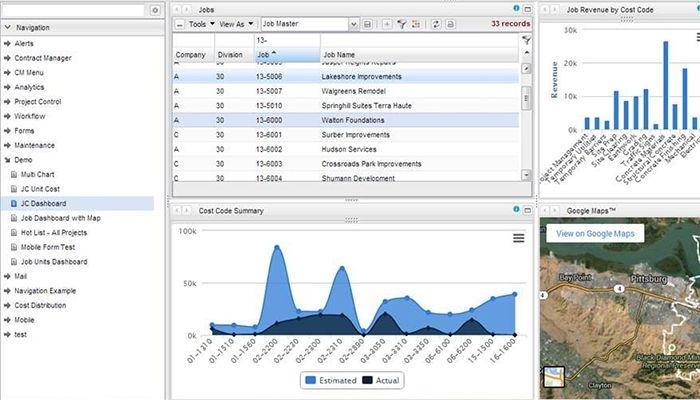Click the print icon in Jobs toolbar
This screenshot has height=400, width=700.
pos(450,24)
